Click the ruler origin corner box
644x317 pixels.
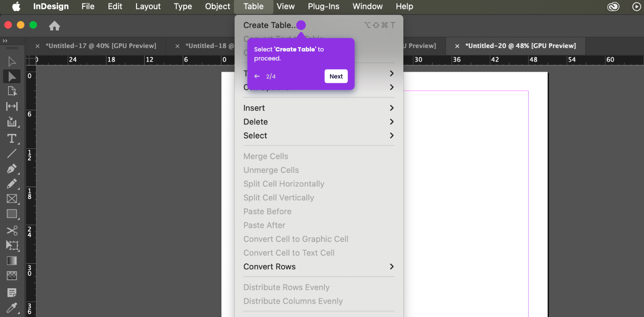coord(31,60)
